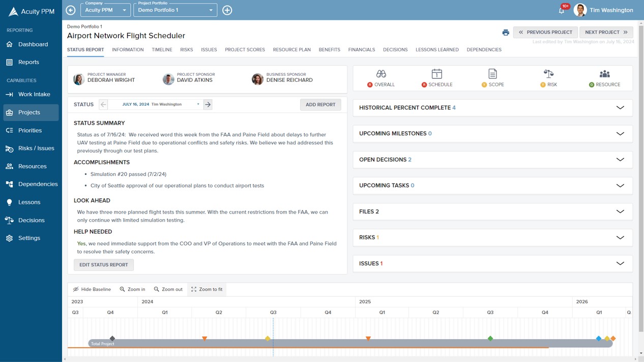Toggle Hide Baseline on the timeline
The height and width of the screenshot is (362, 644).
(x=92, y=289)
